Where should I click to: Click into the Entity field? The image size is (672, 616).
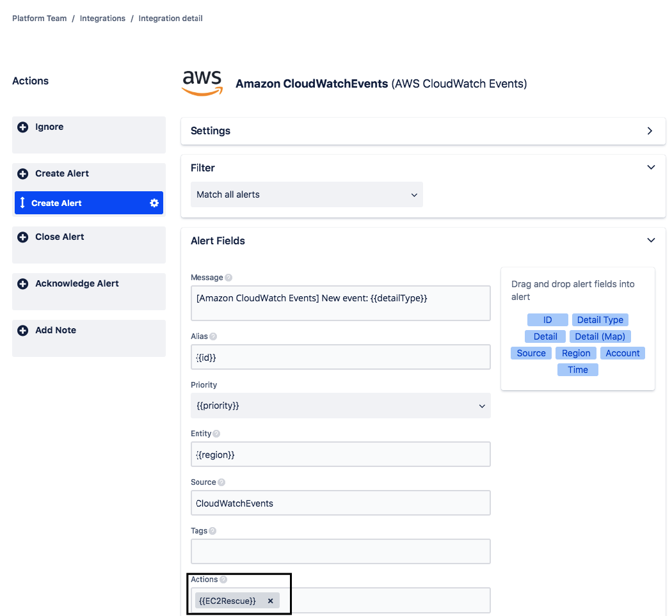coord(340,455)
